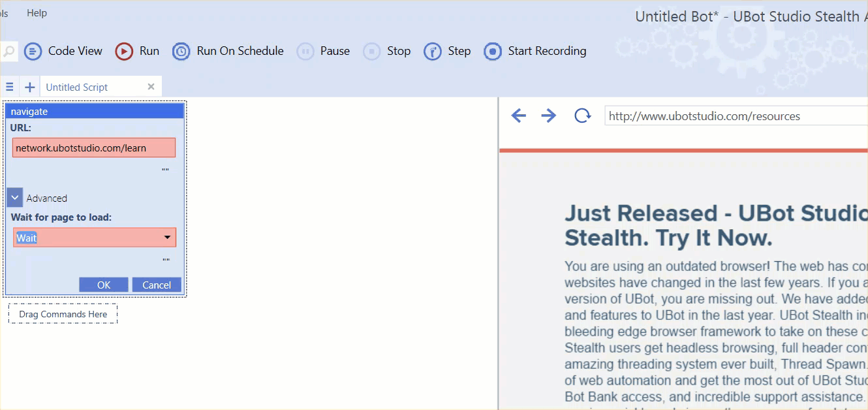Screen dimensions: 868x410
Task: Click the quotes icon below the URL field
Action: point(166,170)
